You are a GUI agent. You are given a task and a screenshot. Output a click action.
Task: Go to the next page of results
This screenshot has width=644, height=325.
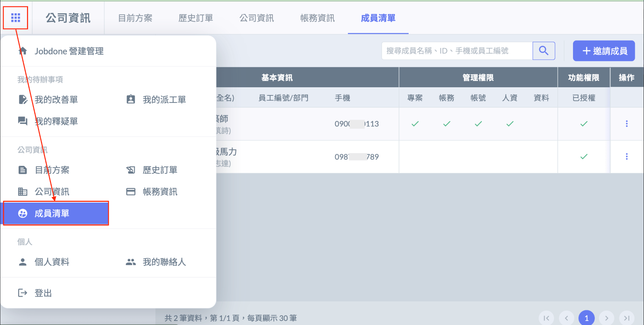606,318
